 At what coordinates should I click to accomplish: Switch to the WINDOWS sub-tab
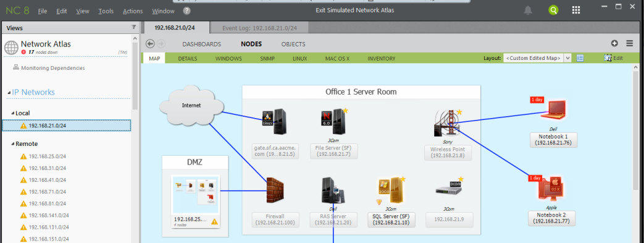point(229,58)
